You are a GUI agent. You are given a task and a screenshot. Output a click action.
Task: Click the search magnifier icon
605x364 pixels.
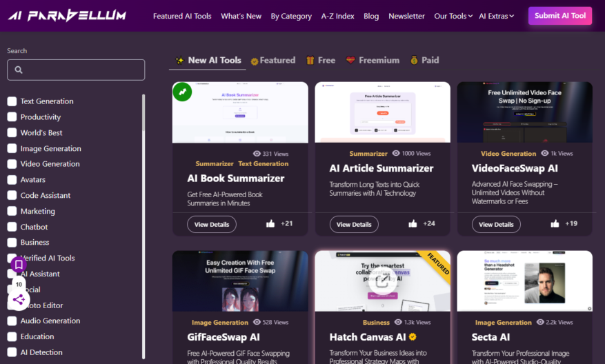coord(19,70)
